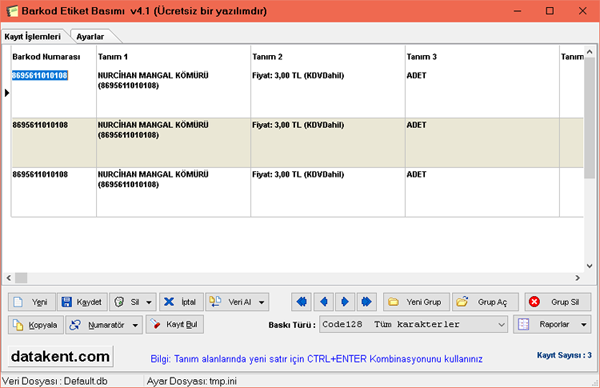
Task: Delete group with Grup Sil
Action: (x=558, y=302)
